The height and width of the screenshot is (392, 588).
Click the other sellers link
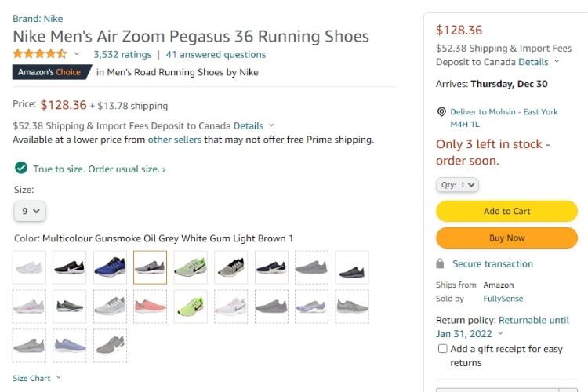[171, 140]
